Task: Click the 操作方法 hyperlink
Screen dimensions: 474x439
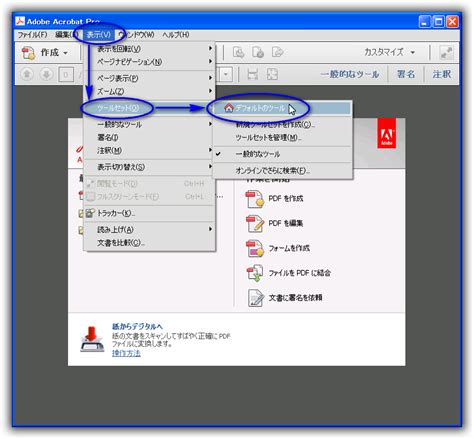Action: pos(126,353)
